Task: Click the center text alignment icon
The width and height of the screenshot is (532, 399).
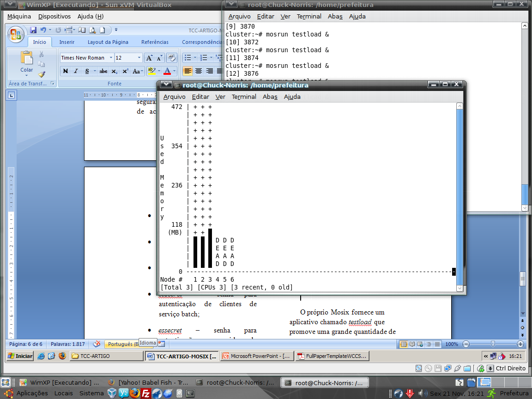Action: 199,71
